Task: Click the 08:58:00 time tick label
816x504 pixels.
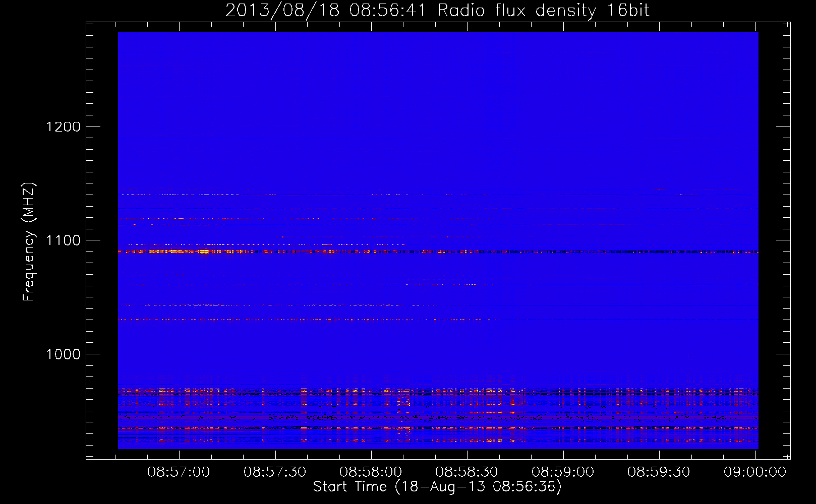Action: pos(371,472)
